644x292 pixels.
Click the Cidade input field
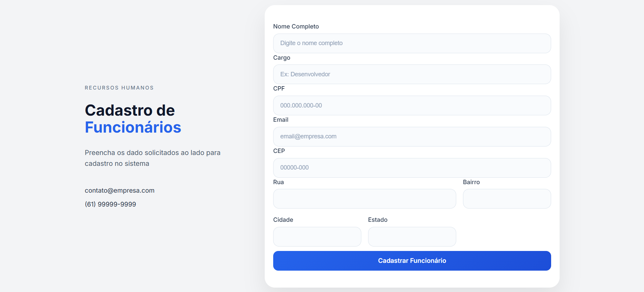click(x=317, y=237)
